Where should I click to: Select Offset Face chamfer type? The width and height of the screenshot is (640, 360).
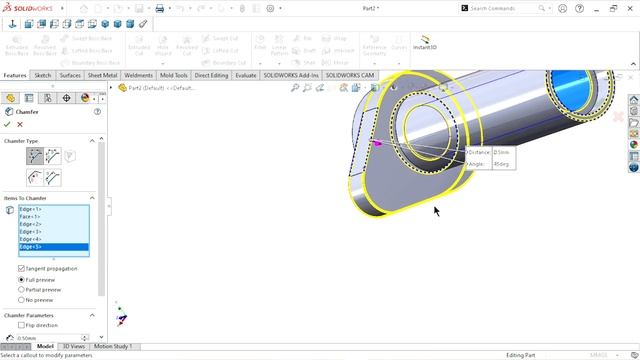point(35,178)
